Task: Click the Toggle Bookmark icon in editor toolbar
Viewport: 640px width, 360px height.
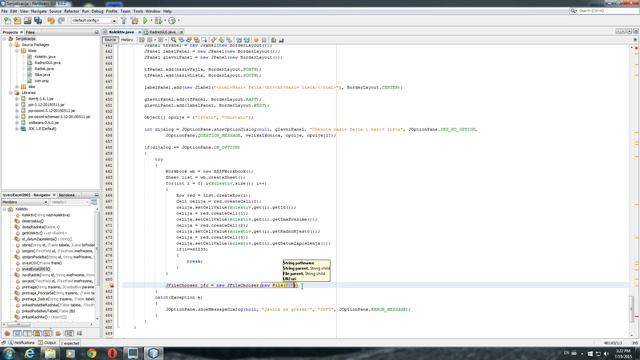Action: [x=229, y=40]
